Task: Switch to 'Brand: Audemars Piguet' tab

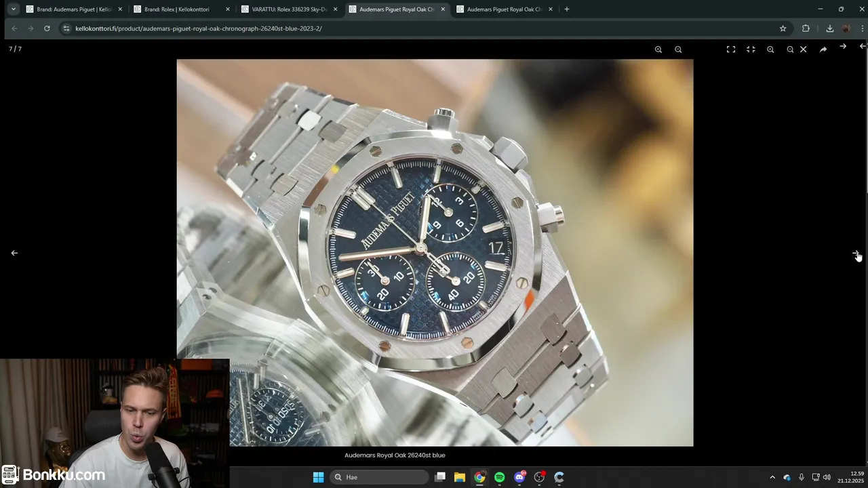Action: click(73, 9)
